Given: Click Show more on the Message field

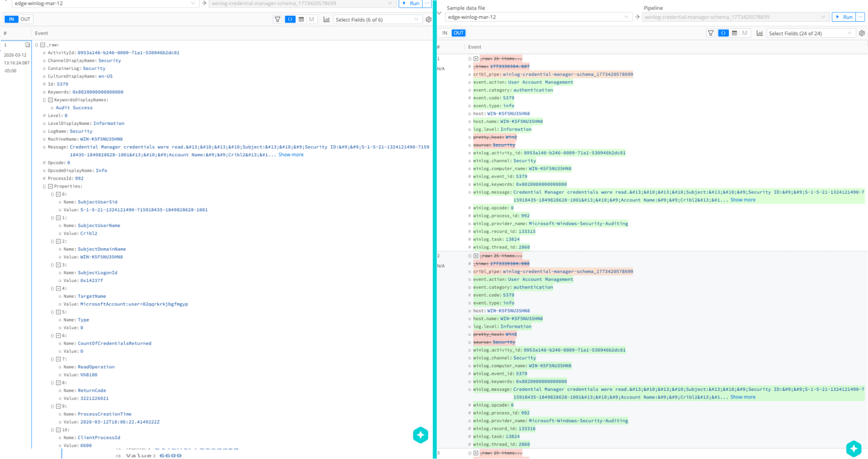Looking at the screenshot, I should pyautogui.click(x=290, y=154).
